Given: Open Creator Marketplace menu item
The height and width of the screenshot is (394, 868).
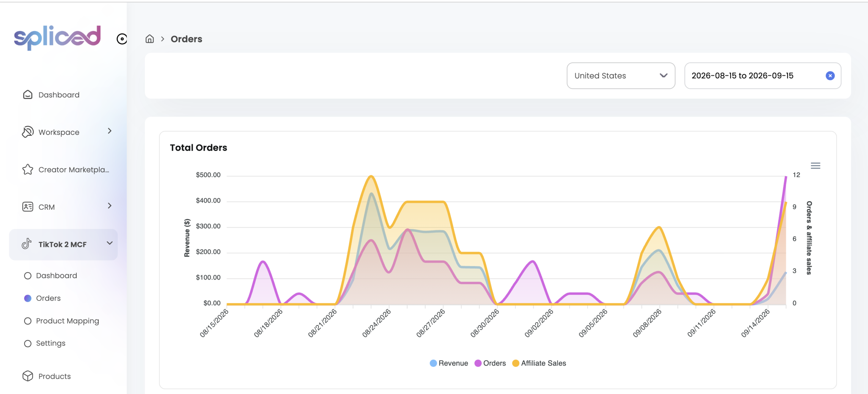Looking at the screenshot, I should coord(74,169).
